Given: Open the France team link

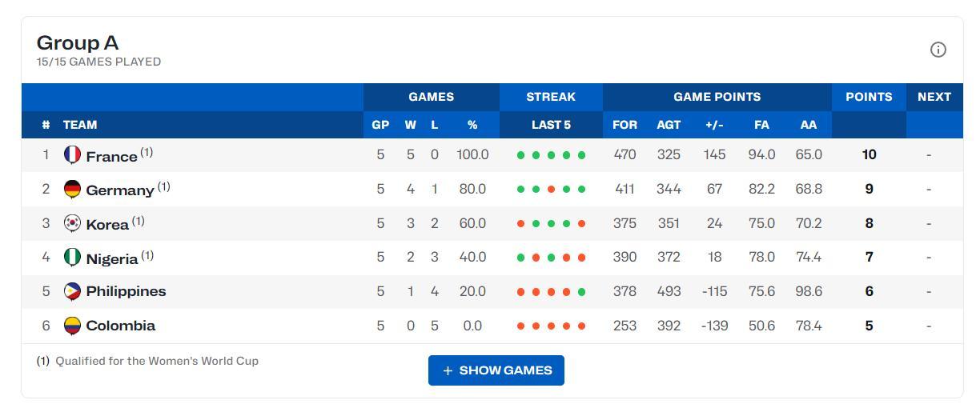Looking at the screenshot, I should click(x=111, y=156).
